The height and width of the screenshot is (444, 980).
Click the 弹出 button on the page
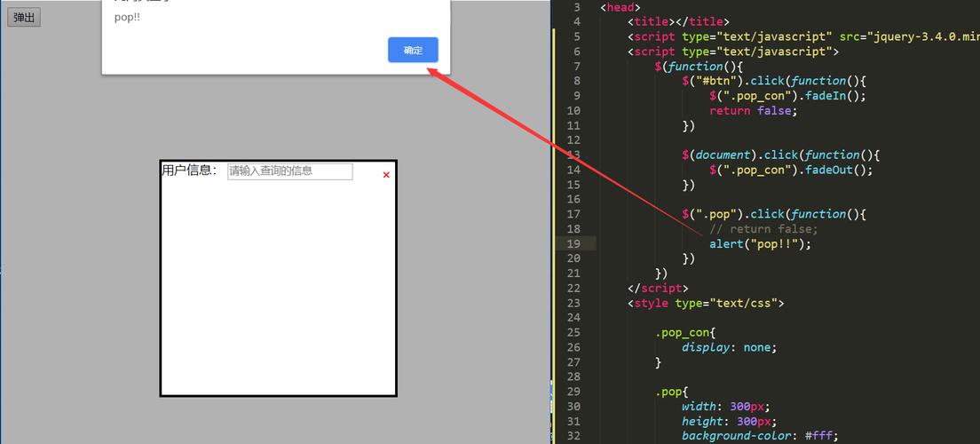pyautogui.click(x=24, y=18)
